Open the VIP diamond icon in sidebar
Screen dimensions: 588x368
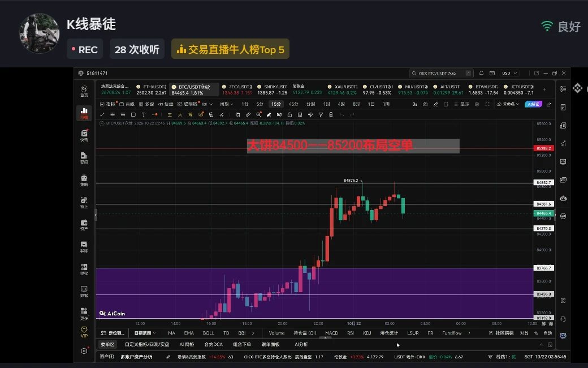pyautogui.click(x=84, y=332)
